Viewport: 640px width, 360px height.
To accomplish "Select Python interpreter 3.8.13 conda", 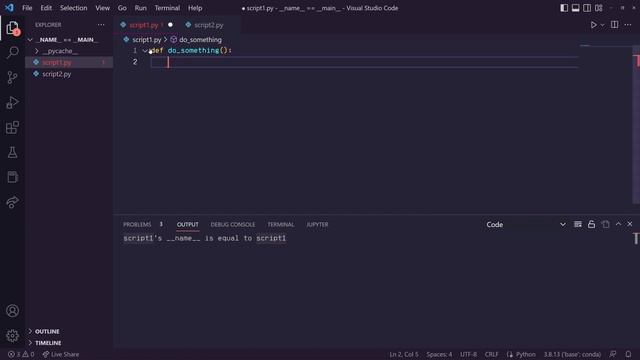I will [572, 354].
